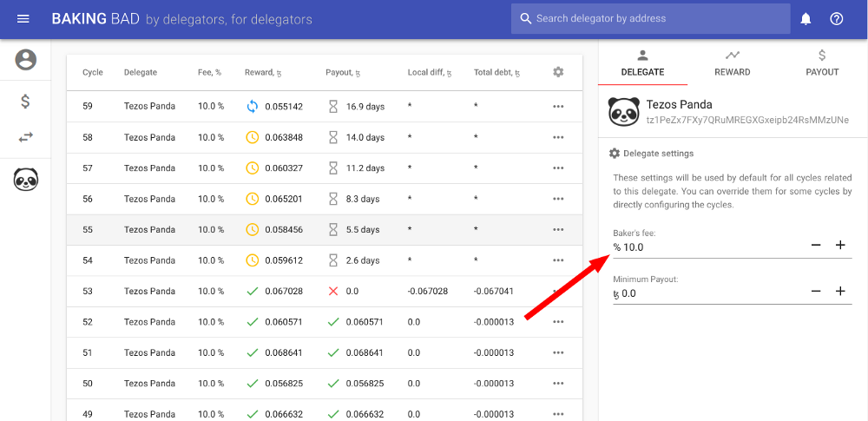The width and height of the screenshot is (868, 421).
Task: Open more options for cycle 51
Action: pyautogui.click(x=558, y=353)
